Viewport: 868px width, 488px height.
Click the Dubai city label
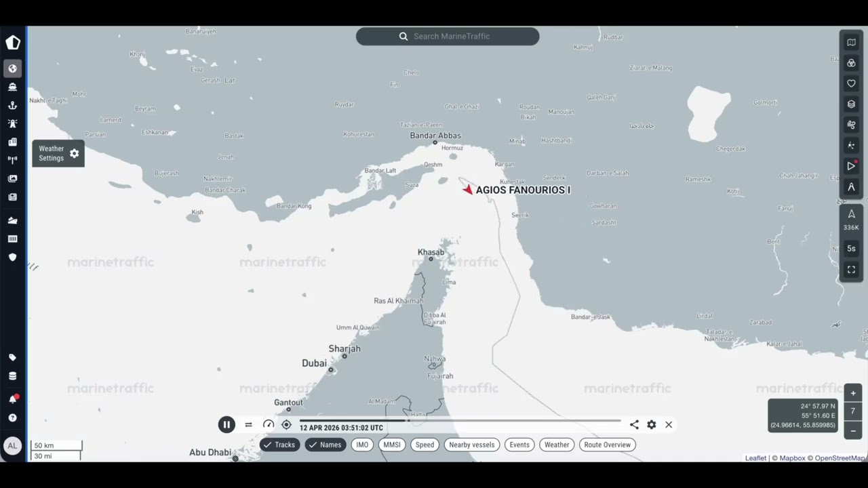coord(314,363)
